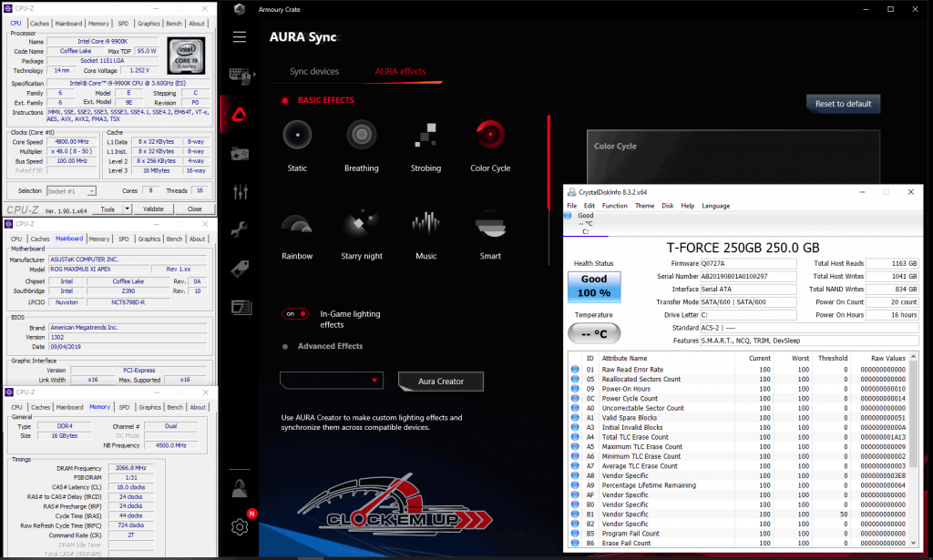
Task: Apply the Starry night effect
Action: pos(361,224)
